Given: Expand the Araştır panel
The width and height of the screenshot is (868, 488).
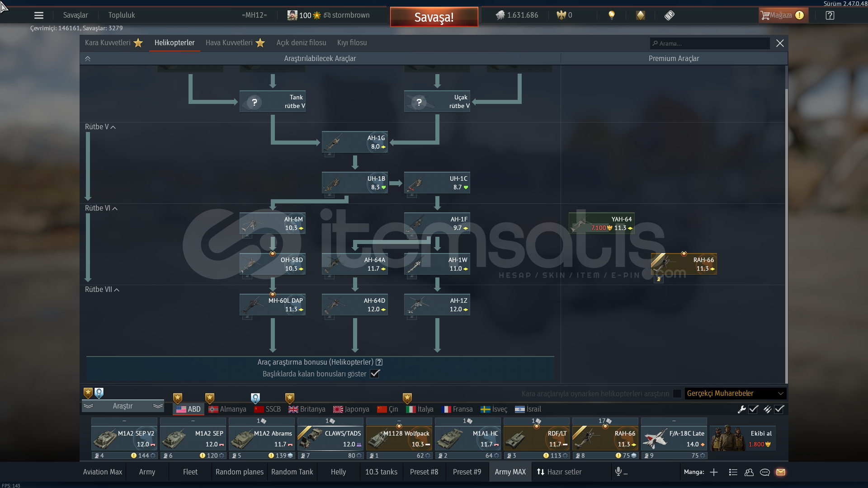Looking at the screenshot, I should click(123, 406).
